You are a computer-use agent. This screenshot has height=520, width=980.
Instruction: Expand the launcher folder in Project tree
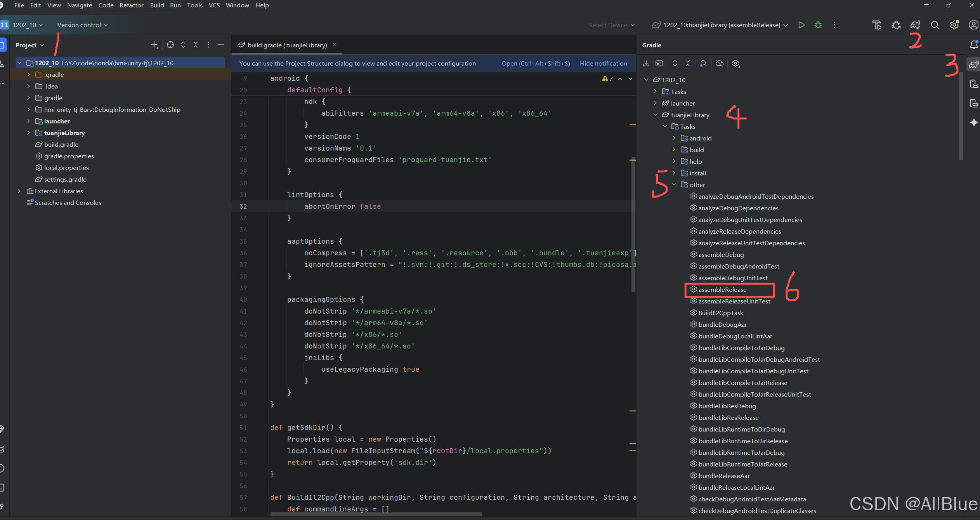28,121
